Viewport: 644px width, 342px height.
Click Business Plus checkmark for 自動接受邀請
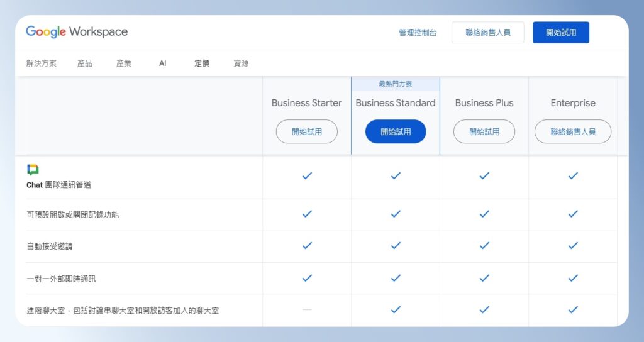click(x=484, y=246)
